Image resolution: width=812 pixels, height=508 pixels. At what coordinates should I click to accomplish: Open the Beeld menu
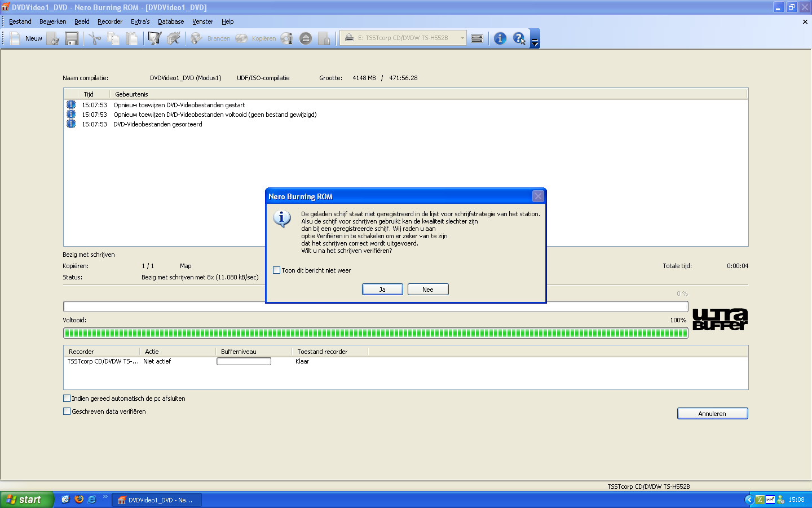pyautogui.click(x=82, y=21)
